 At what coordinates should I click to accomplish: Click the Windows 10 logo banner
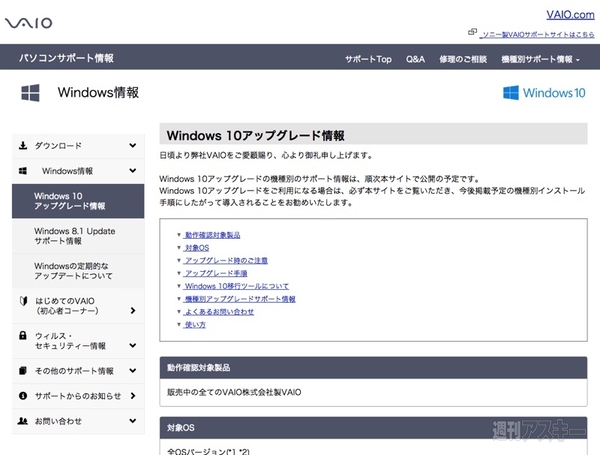pyautogui.click(x=544, y=93)
